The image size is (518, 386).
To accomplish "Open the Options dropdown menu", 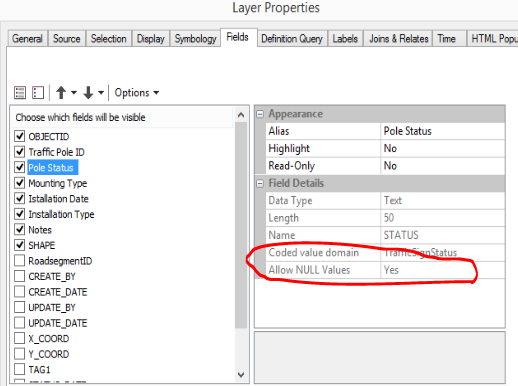I will pyautogui.click(x=137, y=93).
